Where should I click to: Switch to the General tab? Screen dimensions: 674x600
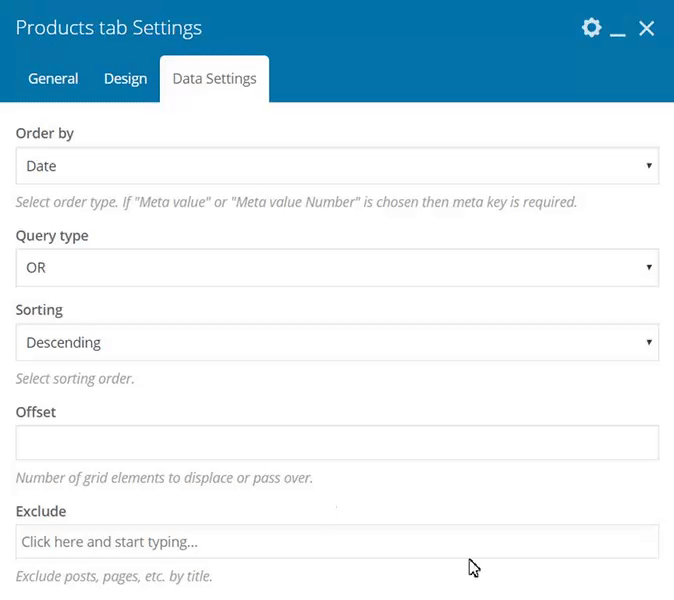(53, 79)
